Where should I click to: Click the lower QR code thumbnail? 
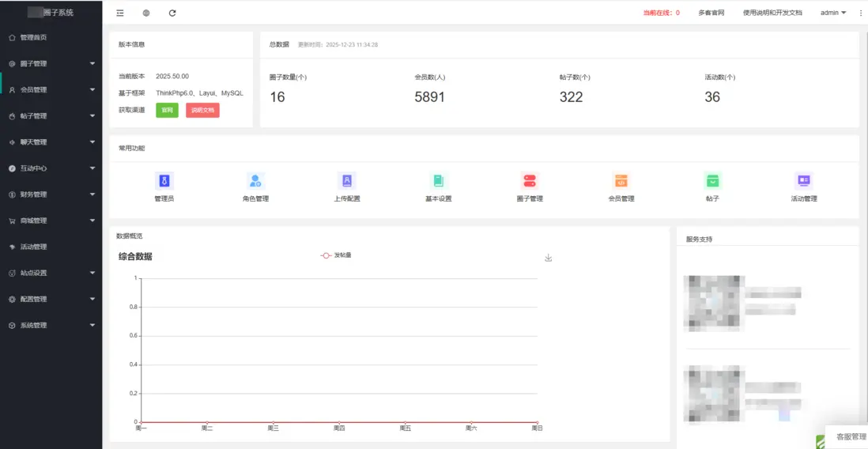tap(714, 394)
